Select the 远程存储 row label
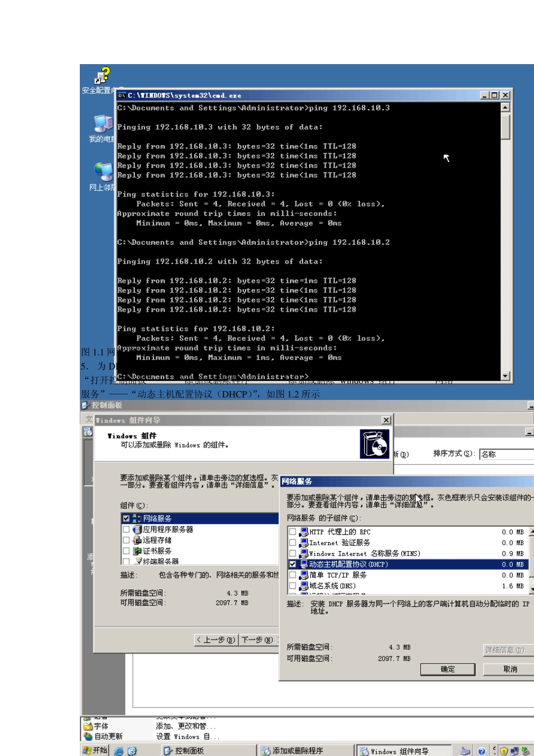The image size is (534, 756). tap(157, 540)
